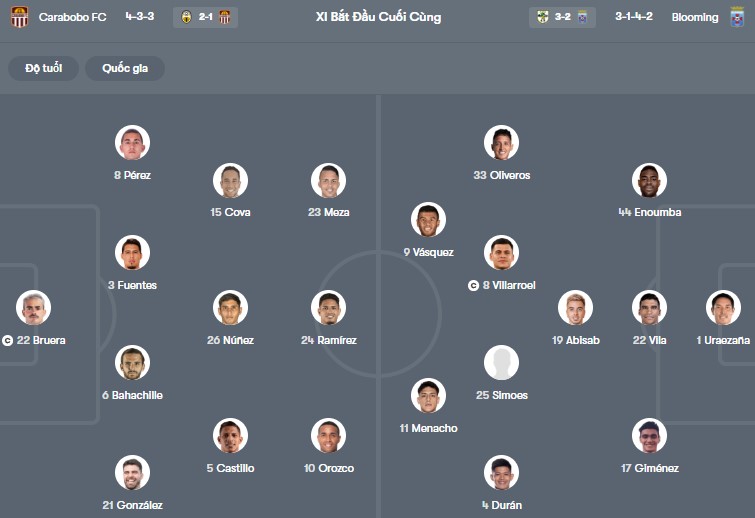
Task: Open player Pérez number 8 photo
Action: 132,143
